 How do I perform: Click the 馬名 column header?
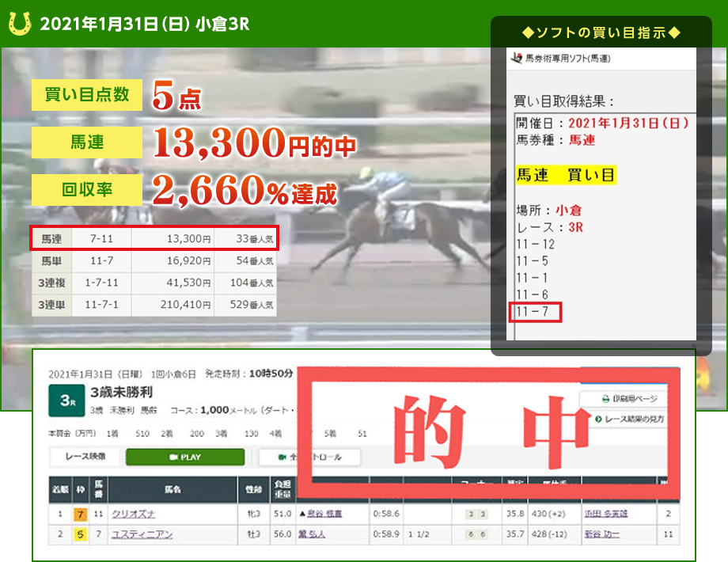pyautogui.click(x=172, y=490)
